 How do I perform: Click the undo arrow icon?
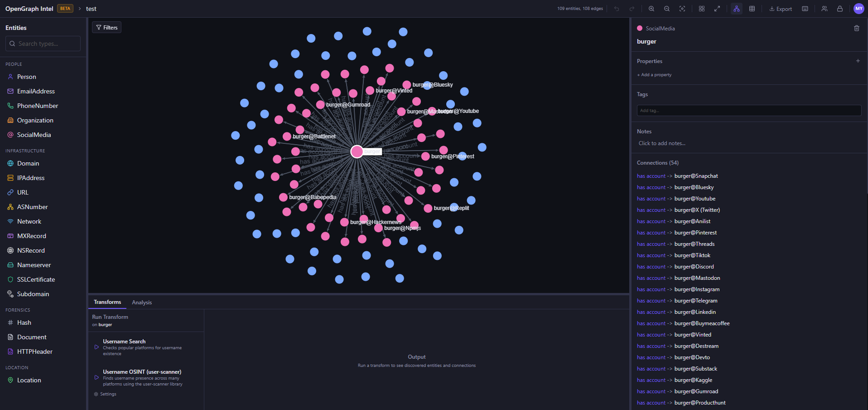point(617,9)
